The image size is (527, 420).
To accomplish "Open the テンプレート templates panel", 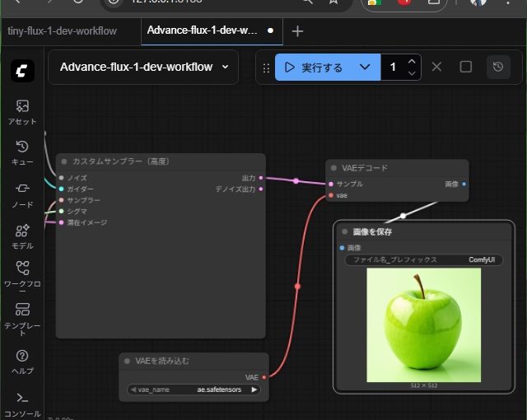I will (22, 319).
